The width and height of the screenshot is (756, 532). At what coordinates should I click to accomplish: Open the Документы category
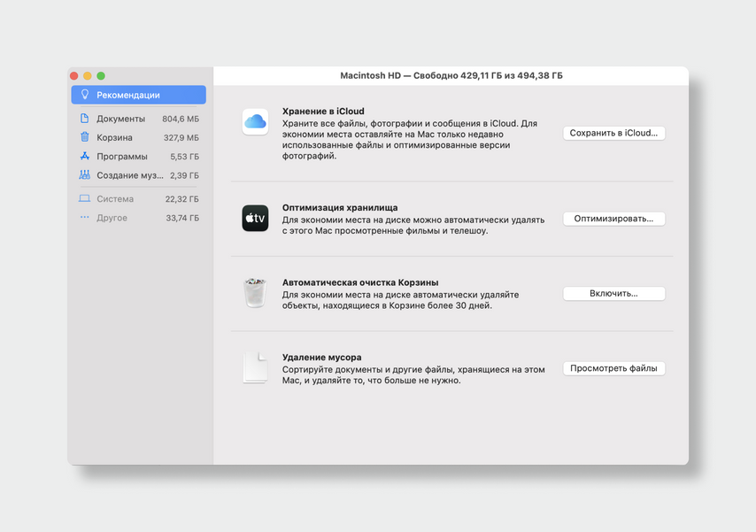click(x=138, y=119)
